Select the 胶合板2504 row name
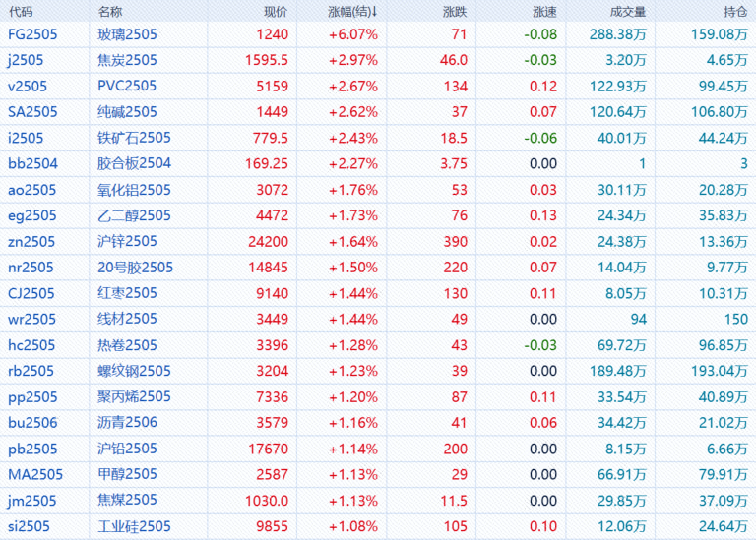 point(134,163)
